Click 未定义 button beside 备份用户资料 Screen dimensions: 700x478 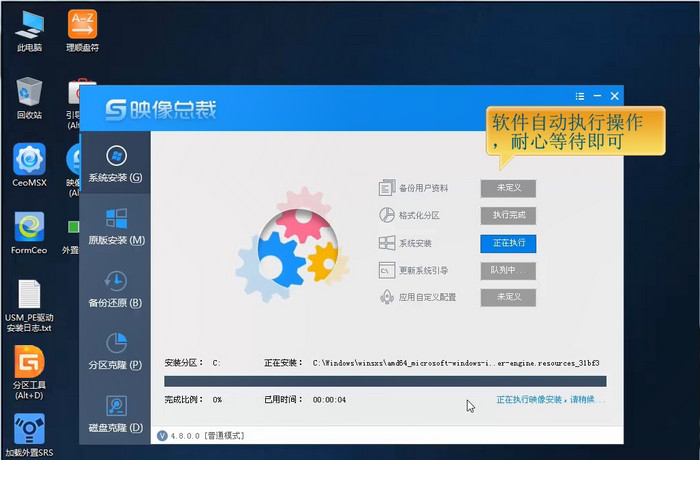pos(508,188)
